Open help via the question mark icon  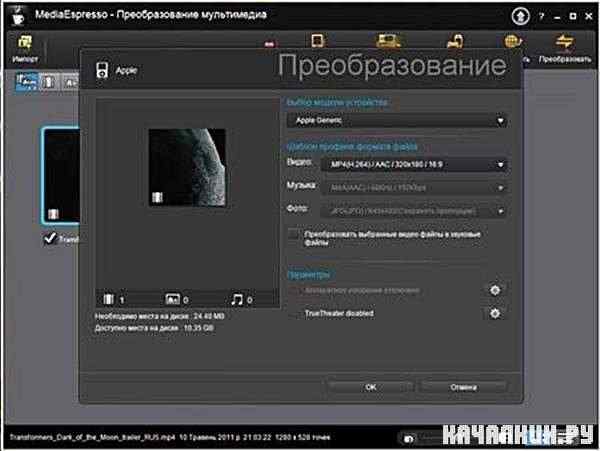541,16
